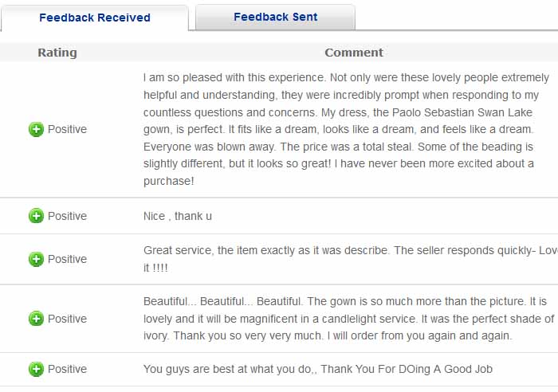Switch to the Feedback Sent tab
The width and height of the screenshot is (558, 392).
pos(275,17)
